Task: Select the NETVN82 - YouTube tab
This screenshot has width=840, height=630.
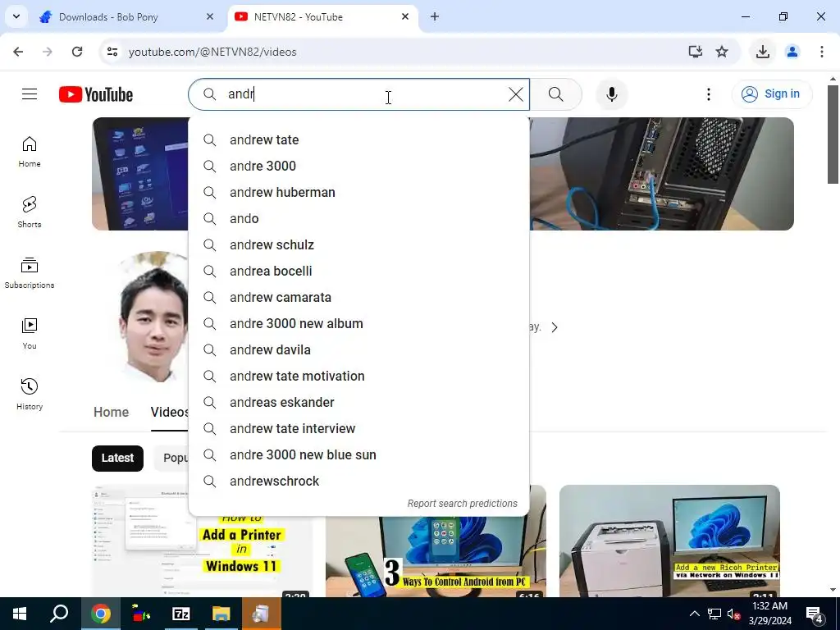Action: (323, 17)
